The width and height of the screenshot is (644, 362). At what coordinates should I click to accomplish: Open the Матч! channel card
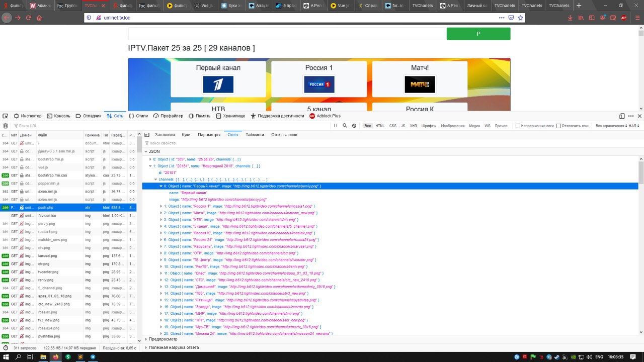click(x=420, y=79)
